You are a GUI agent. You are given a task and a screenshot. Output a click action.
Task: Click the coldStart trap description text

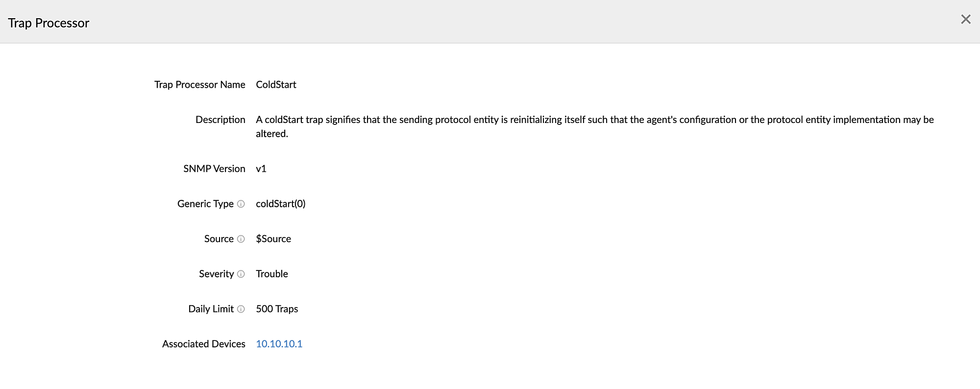tap(594, 120)
